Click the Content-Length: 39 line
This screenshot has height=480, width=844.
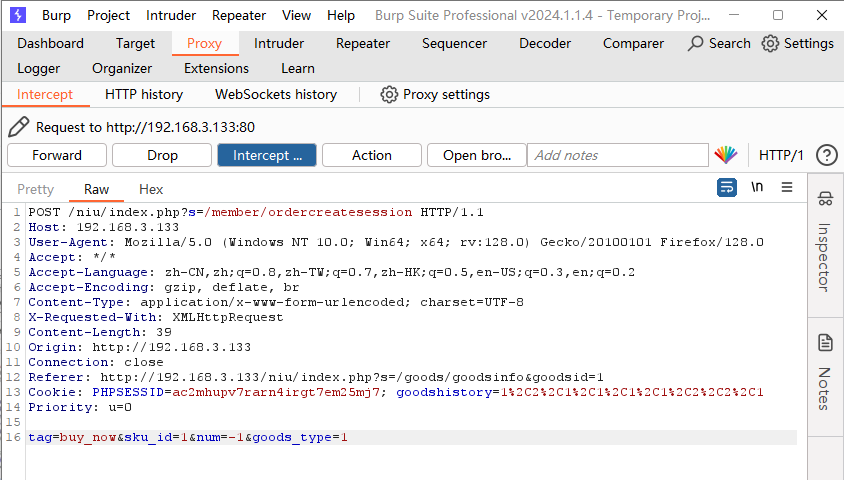(x=100, y=333)
